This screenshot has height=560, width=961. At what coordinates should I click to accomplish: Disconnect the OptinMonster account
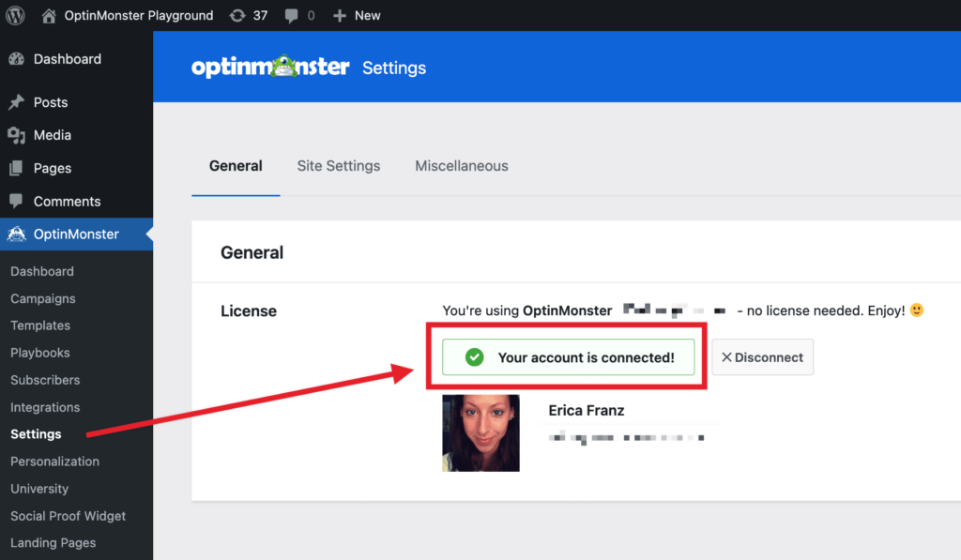762,356
